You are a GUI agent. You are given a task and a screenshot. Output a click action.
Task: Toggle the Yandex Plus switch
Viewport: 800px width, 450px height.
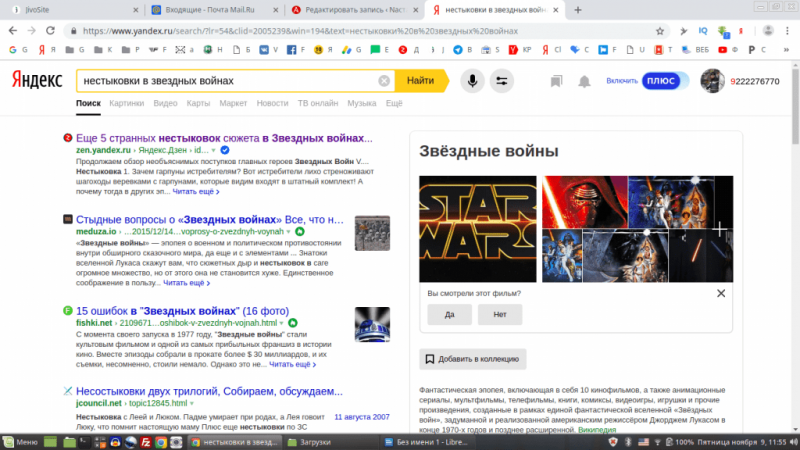point(665,81)
